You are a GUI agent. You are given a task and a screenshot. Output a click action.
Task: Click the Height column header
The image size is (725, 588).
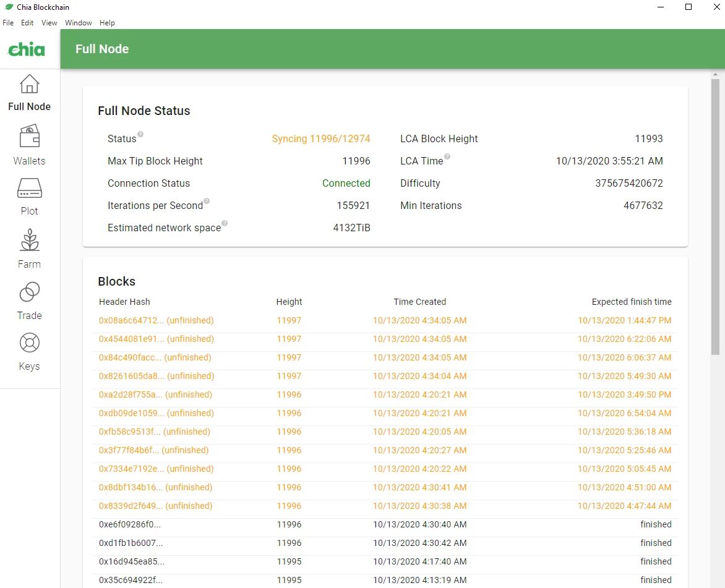[289, 302]
